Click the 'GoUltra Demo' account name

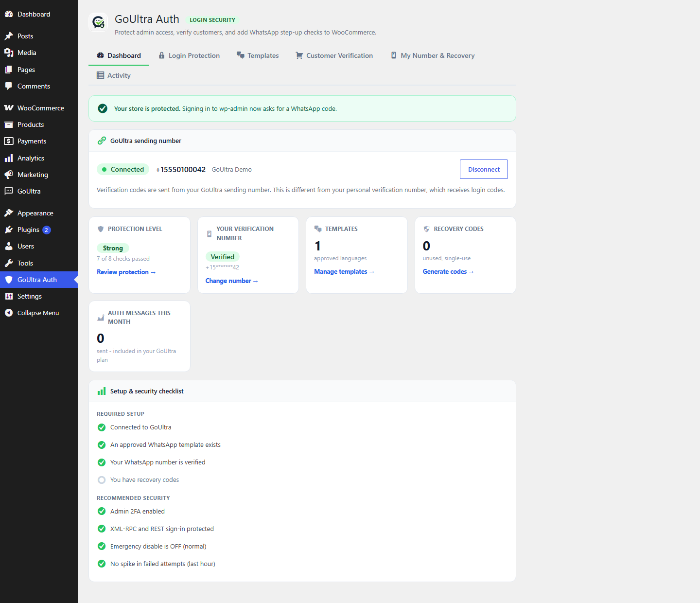tap(232, 169)
